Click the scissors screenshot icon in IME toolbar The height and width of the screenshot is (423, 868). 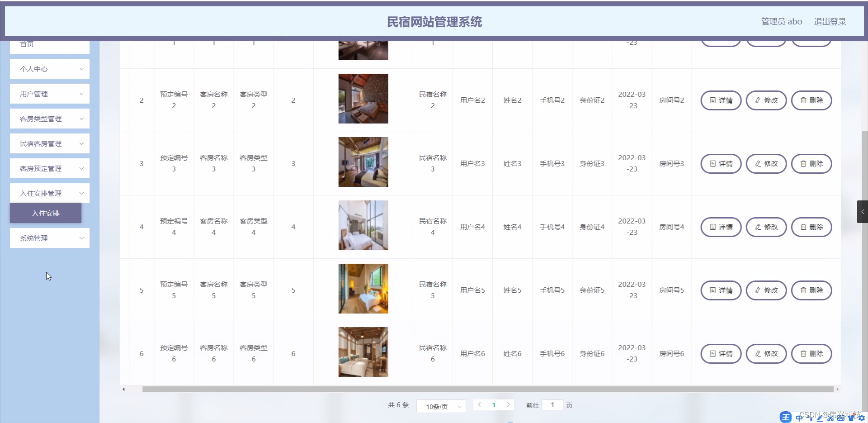pos(830,418)
